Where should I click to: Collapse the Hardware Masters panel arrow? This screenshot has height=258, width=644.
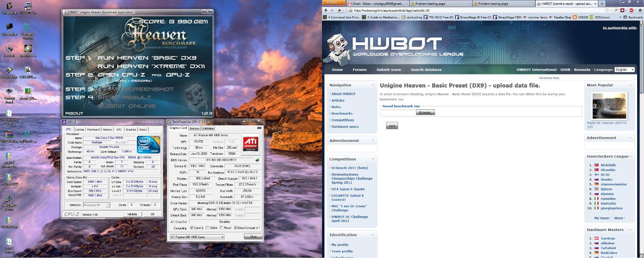[x=630, y=230]
